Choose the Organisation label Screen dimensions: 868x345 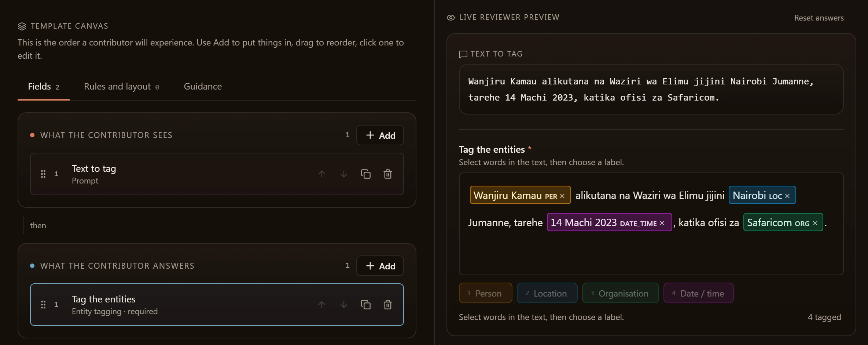pos(620,293)
